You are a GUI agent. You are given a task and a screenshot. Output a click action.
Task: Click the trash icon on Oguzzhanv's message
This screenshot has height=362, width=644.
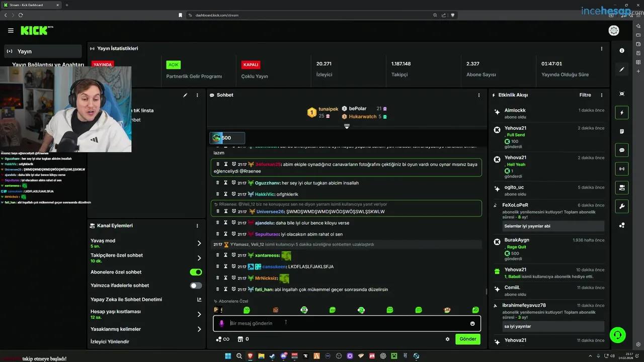(217, 183)
